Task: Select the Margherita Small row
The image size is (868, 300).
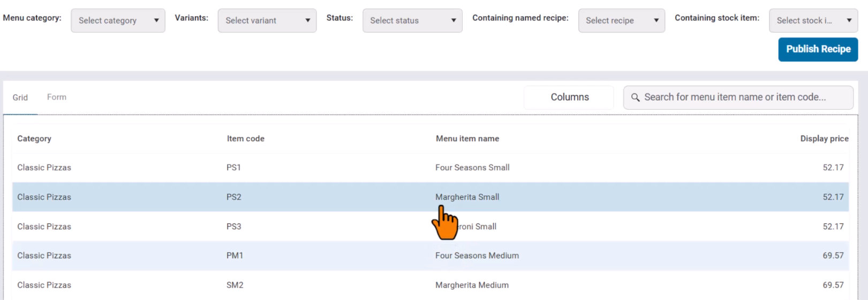Action: pos(467,197)
